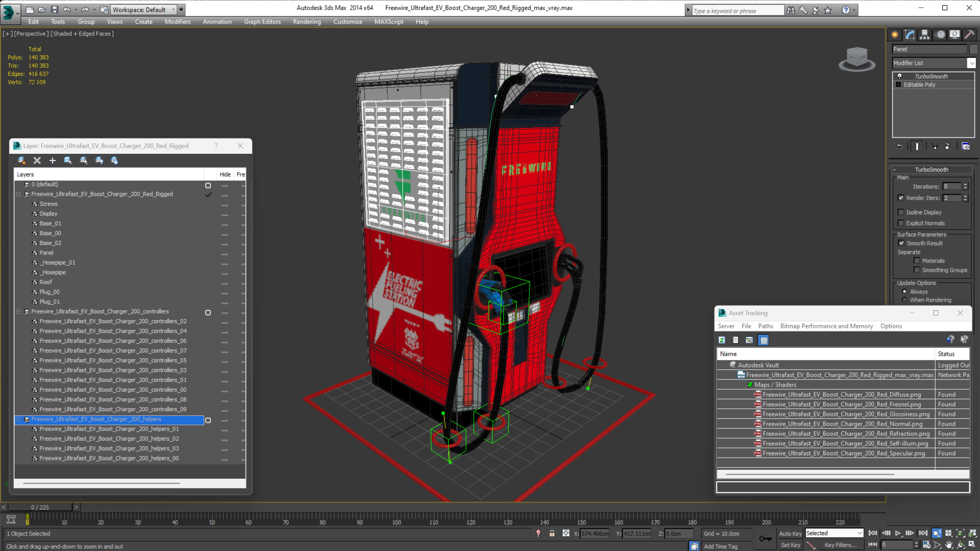Click the Iterations spinner arrows

click(x=965, y=186)
